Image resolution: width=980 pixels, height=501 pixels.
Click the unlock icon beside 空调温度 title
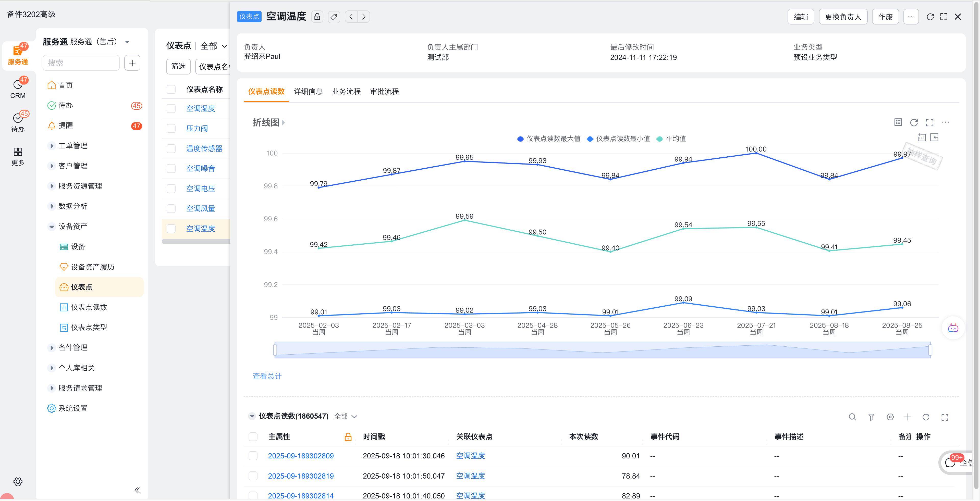point(317,16)
